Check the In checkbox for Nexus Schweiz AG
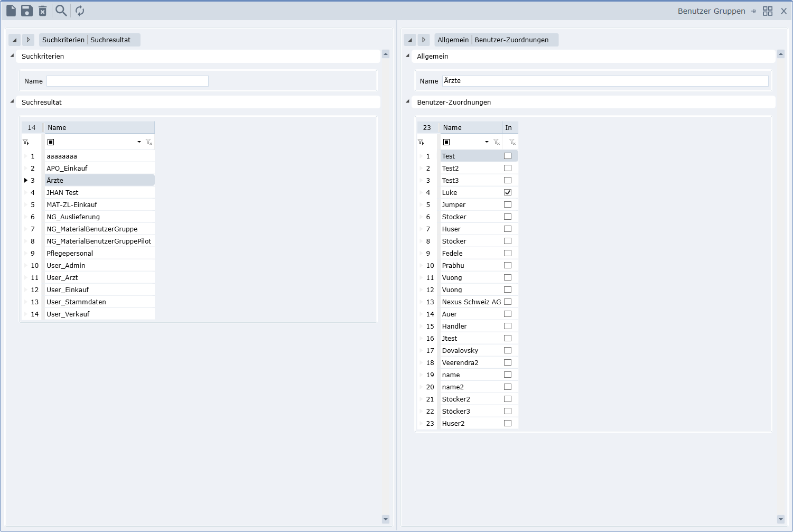This screenshot has width=793, height=532. pyautogui.click(x=508, y=302)
